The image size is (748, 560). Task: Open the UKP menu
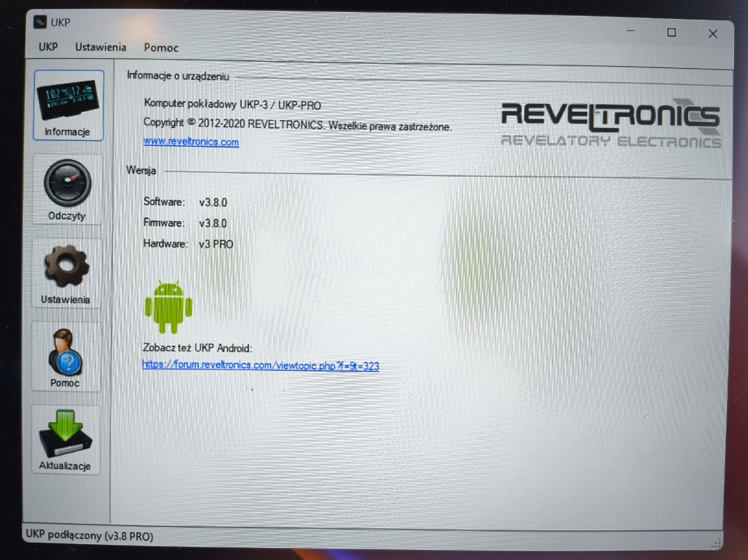point(48,47)
